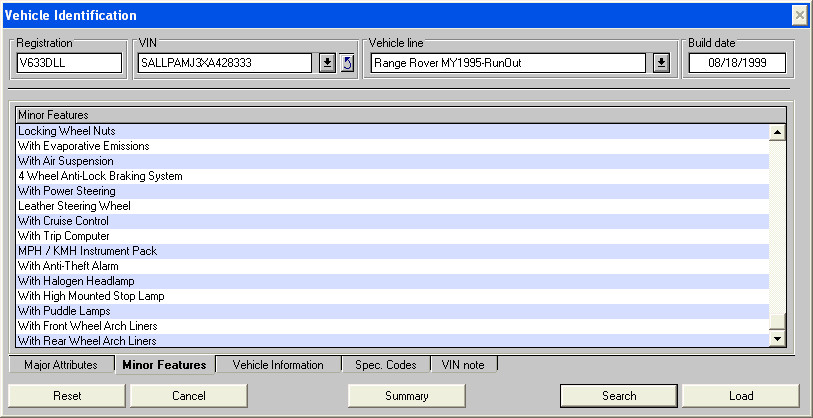The image size is (813, 418).
Task: Click the Cancel button
Action: pos(189,396)
